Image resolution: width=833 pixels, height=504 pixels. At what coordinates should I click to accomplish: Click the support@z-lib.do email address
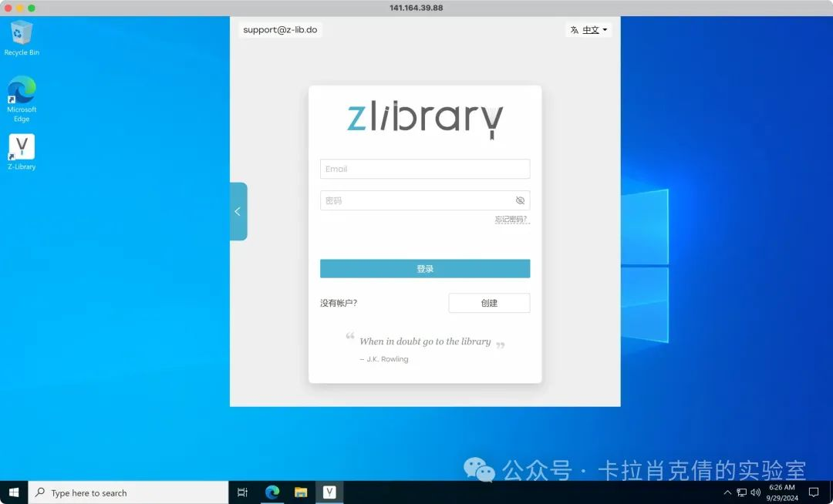point(280,30)
